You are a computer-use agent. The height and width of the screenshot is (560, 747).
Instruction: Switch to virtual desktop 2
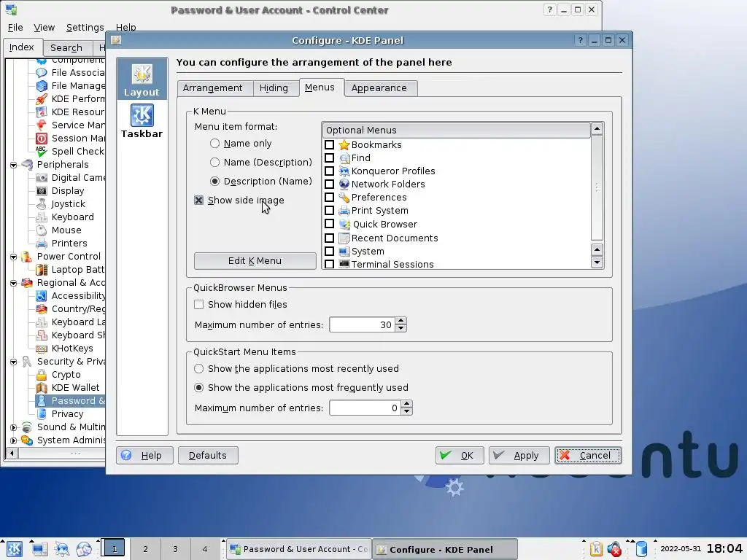click(145, 549)
